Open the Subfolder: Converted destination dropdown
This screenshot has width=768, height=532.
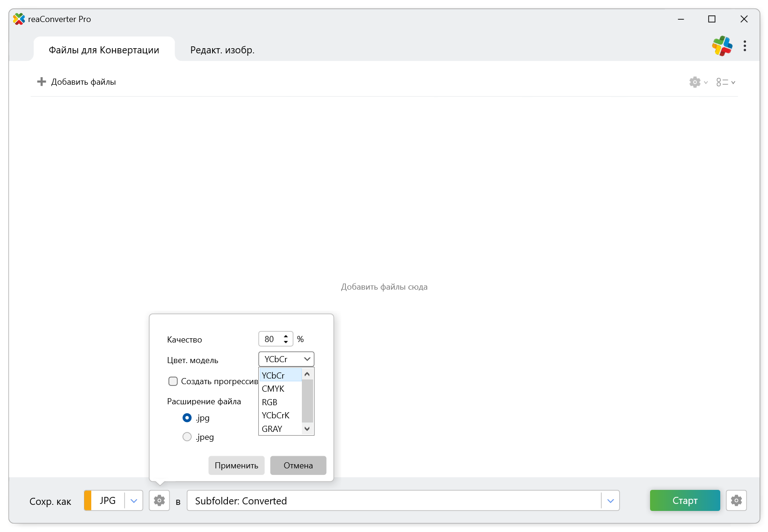[610, 501]
